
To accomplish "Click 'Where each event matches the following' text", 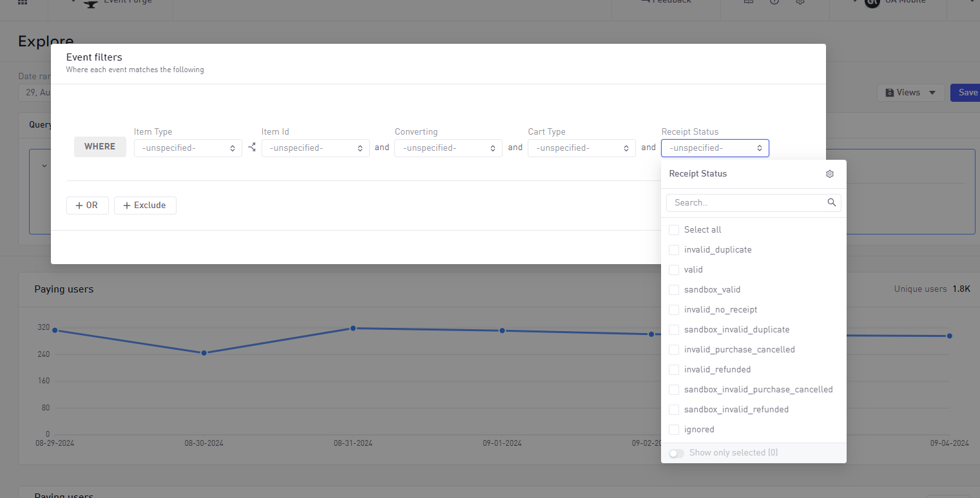I will coord(135,70).
